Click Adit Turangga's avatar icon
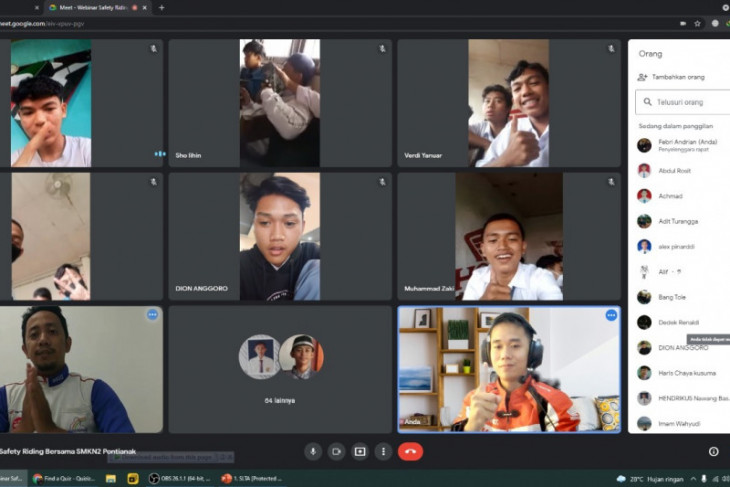The width and height of the screenshot is (730, 487). 644,221
